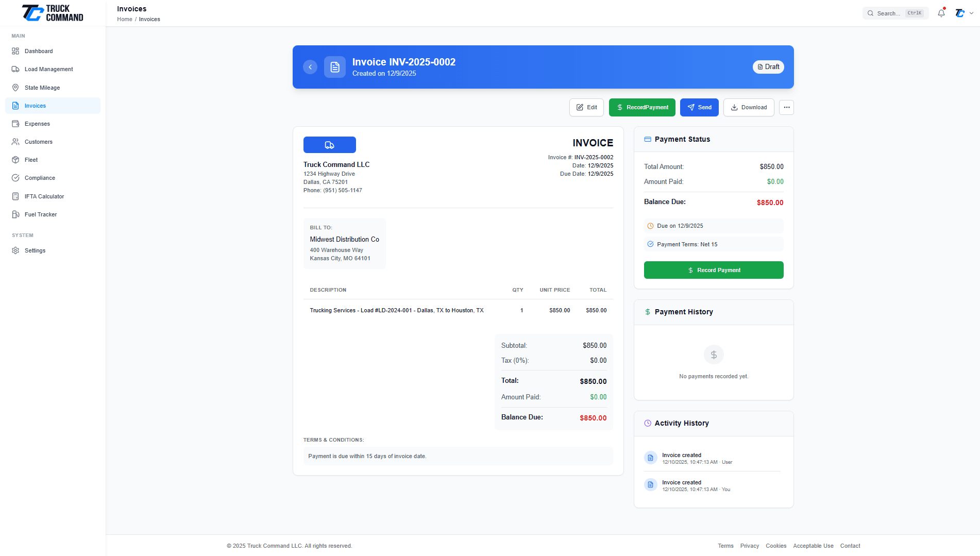Open the Privacy policy link
Screen dimensions: 980x556
750,546
